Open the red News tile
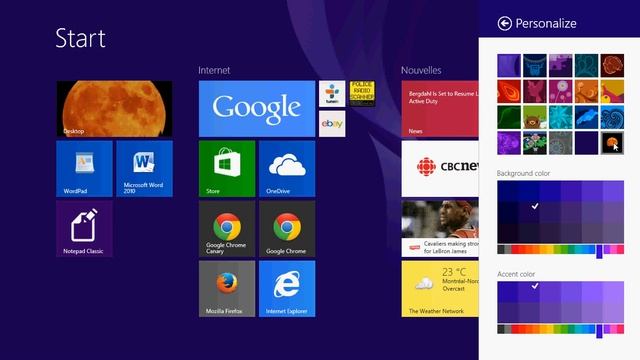The width and height of the screenshot is (640, 360). pyautogui.click(x=440, y=109)
